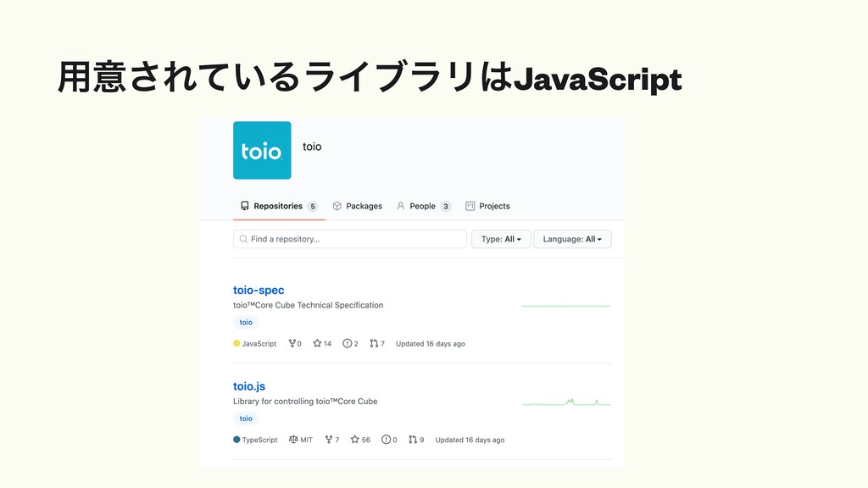Click the toio topic tag under toio.js
Image resolution: width=868 pixels, height=488 pixels.
tap(246, 419)
